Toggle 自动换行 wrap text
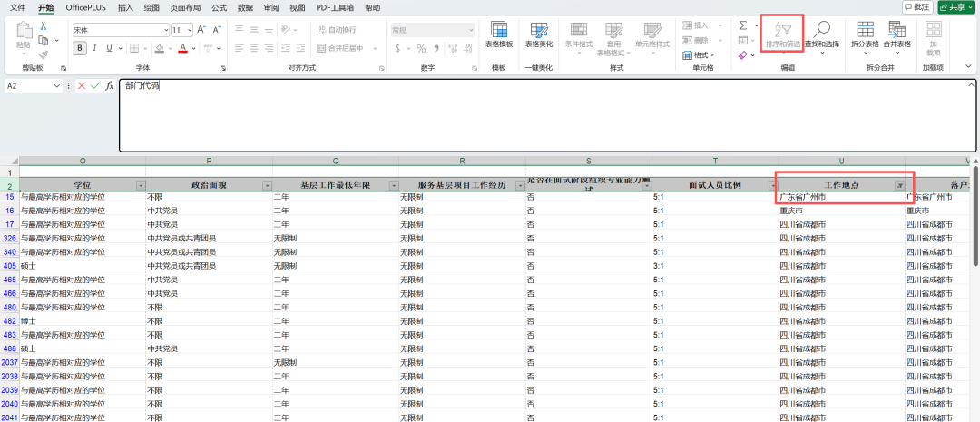Image resolution: width=980 pixels, height=422 pixels. (338, 29)
